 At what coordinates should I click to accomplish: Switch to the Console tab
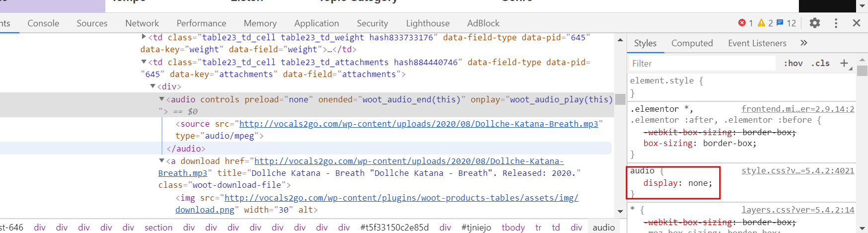click(43, 23)
